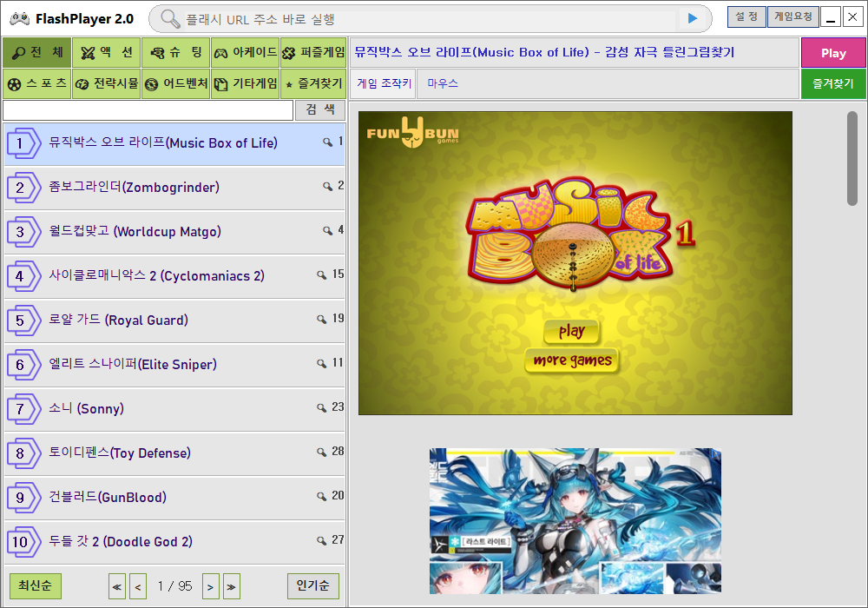
Task: Go to previous page with < button
Action: click(138, 586)
